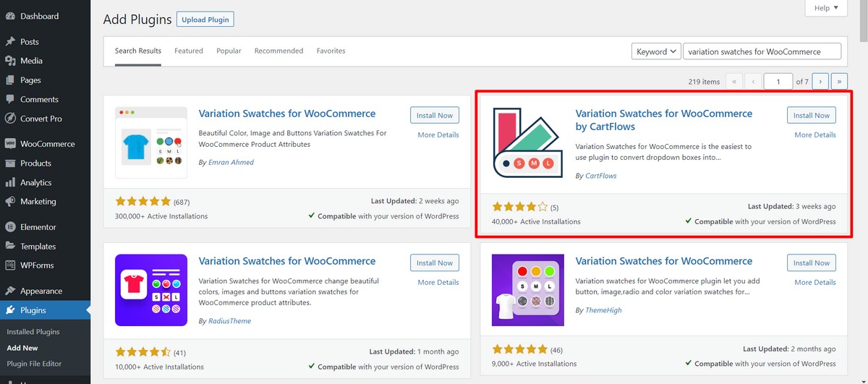Switch to the Favorites tab
868x384 pixels.
pos(331,51)
